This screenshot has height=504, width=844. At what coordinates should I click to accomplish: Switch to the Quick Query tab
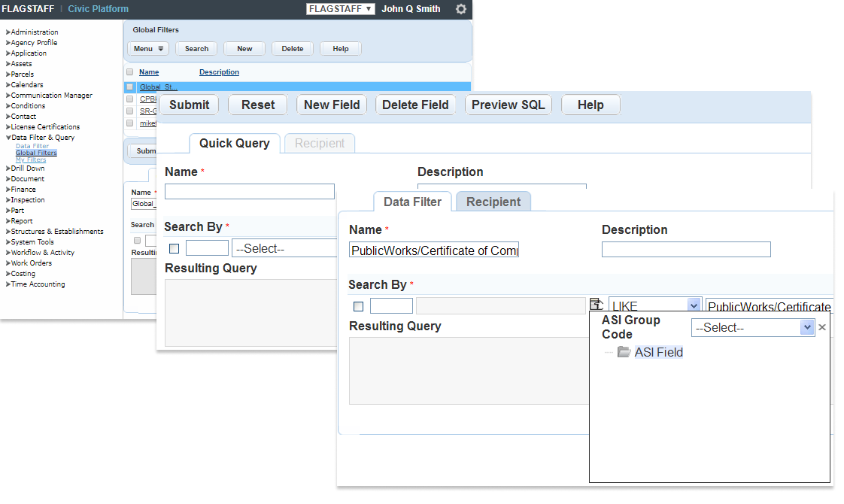point(234,143)
